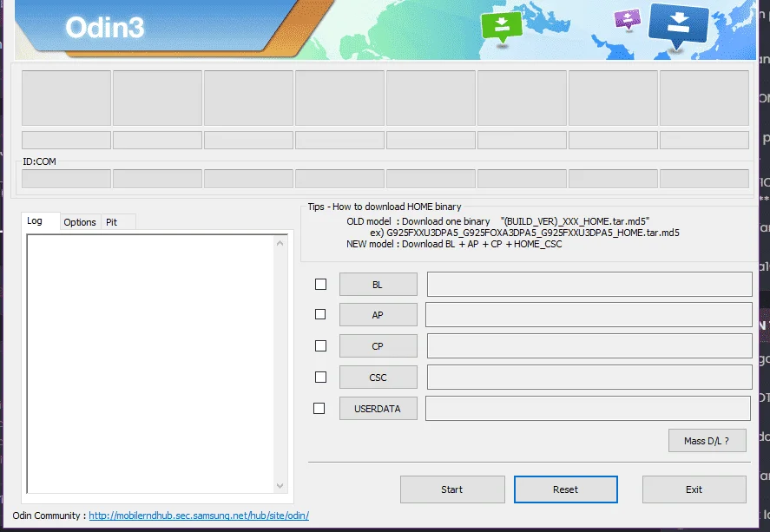The width and height of the screenshot is (770, 532).
Task: Click the blue download bubble icon in the banner
Action: click(x=678, y=25)
